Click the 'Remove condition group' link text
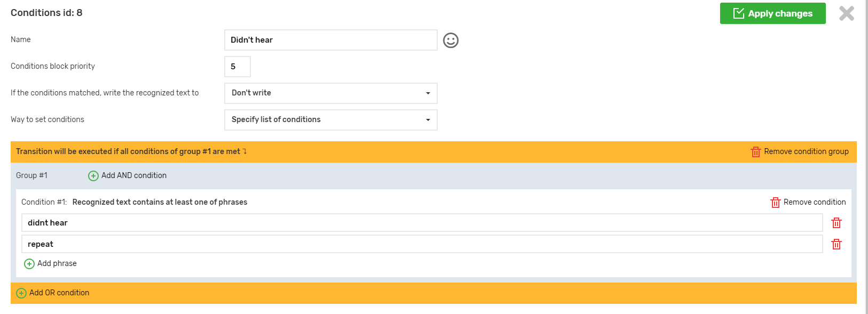This screenshot has height=314, width=868. coord(806,151)
